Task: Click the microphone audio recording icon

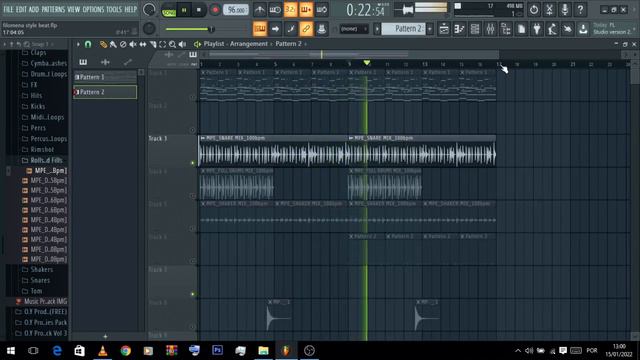Action: [564, 9]
